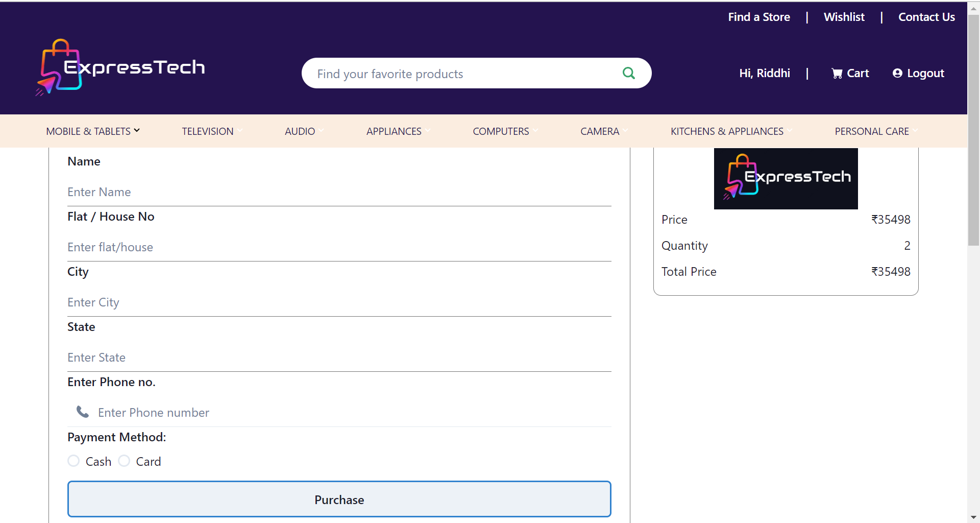
Task: Open the Wishlist link
Action: click(x=844, y=17)
